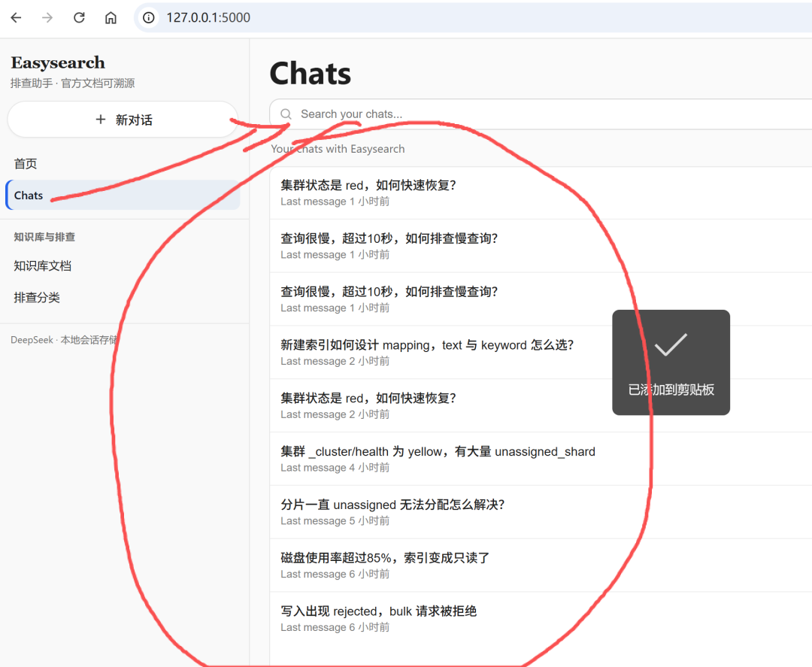Open chat 分片一直 unassigned 无法分配怎么解决?

(x=541, y=512)
